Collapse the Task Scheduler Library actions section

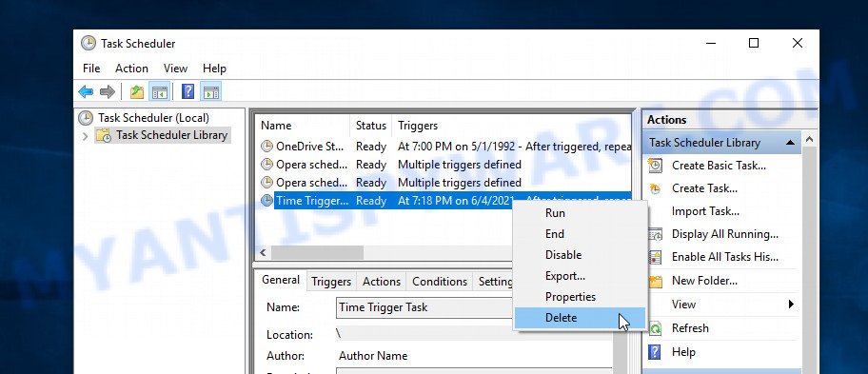coord(791,143)
